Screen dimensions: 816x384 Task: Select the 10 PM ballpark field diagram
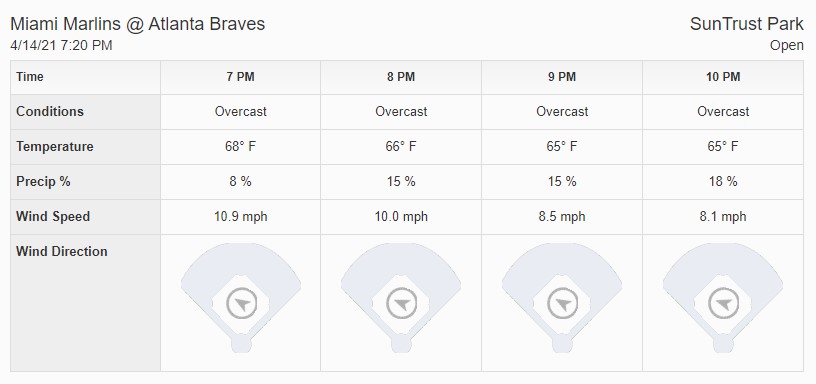[723, 298]
